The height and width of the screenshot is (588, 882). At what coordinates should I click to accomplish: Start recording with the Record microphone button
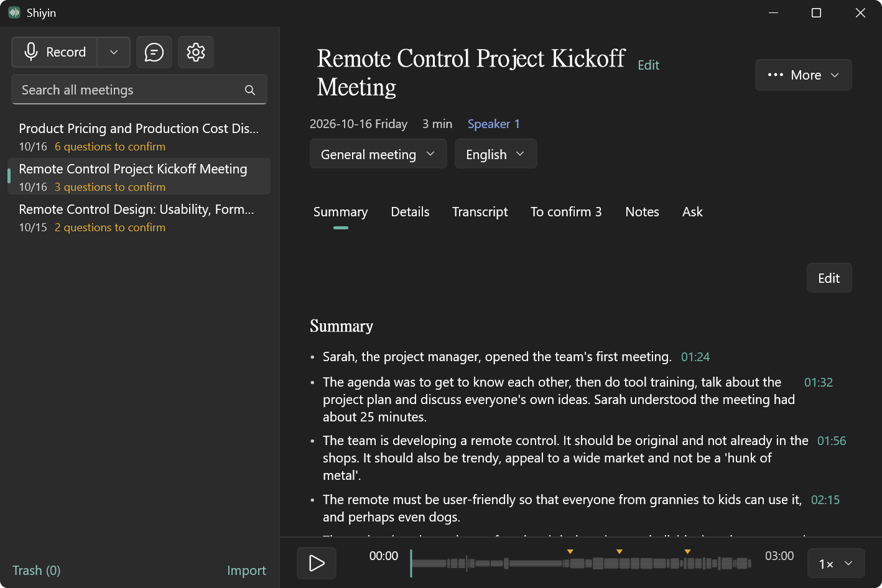coord(54,52)
